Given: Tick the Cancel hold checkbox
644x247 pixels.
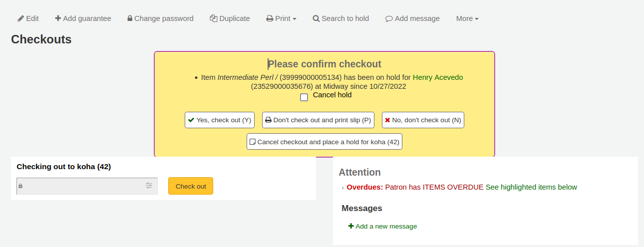Looking at the screenshot, I should point(304,97).
